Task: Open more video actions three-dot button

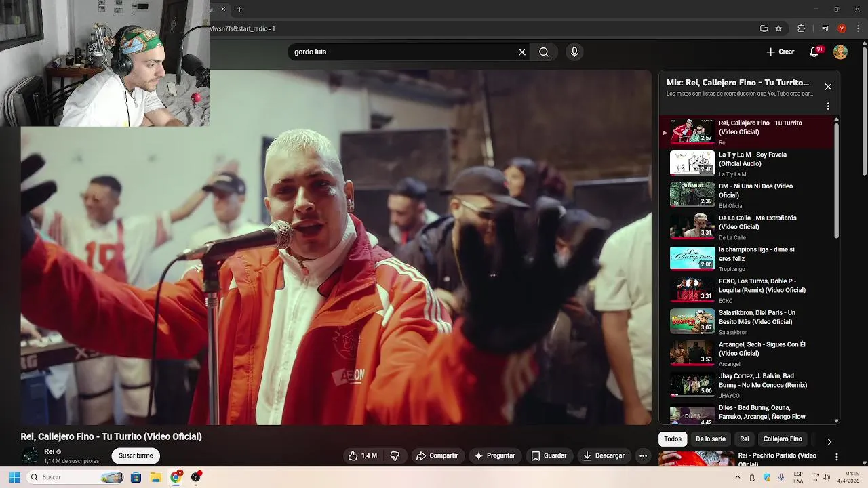Action: (x=643, y=456)
